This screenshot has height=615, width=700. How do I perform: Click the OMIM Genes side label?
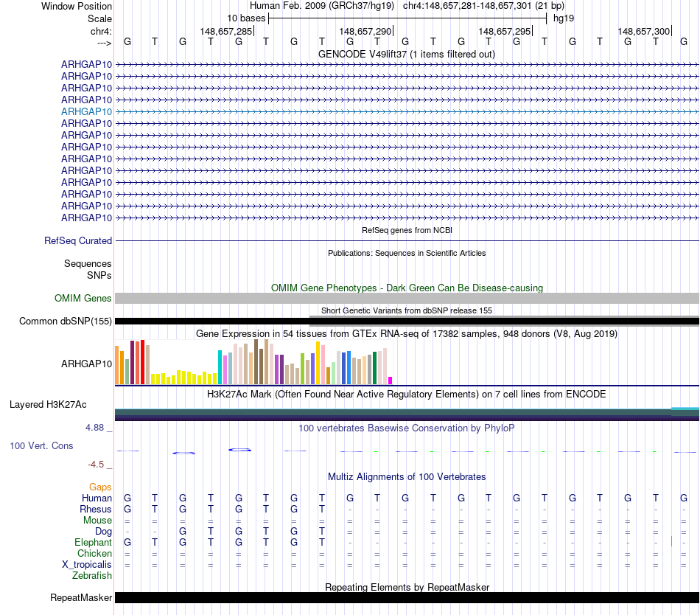[x=83, y=299]
